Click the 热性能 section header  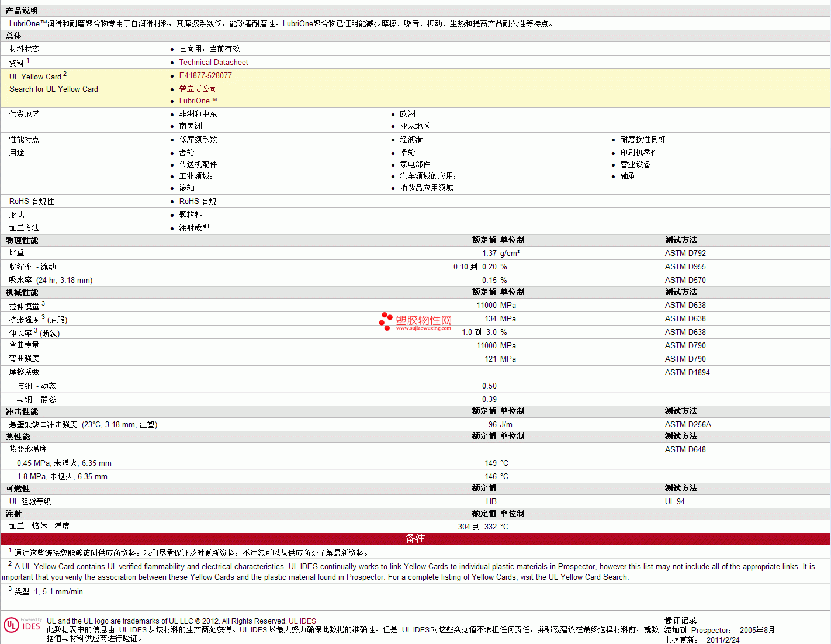click(18, 437)
